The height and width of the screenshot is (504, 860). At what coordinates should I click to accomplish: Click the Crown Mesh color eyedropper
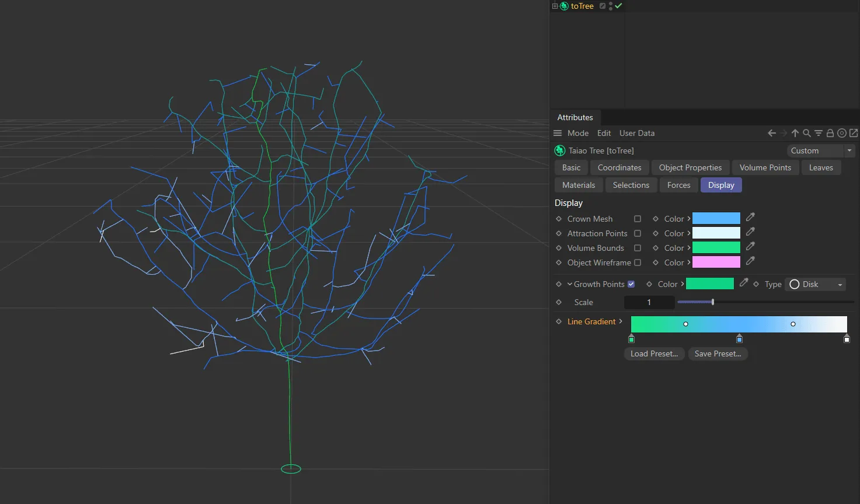point(750,218)
